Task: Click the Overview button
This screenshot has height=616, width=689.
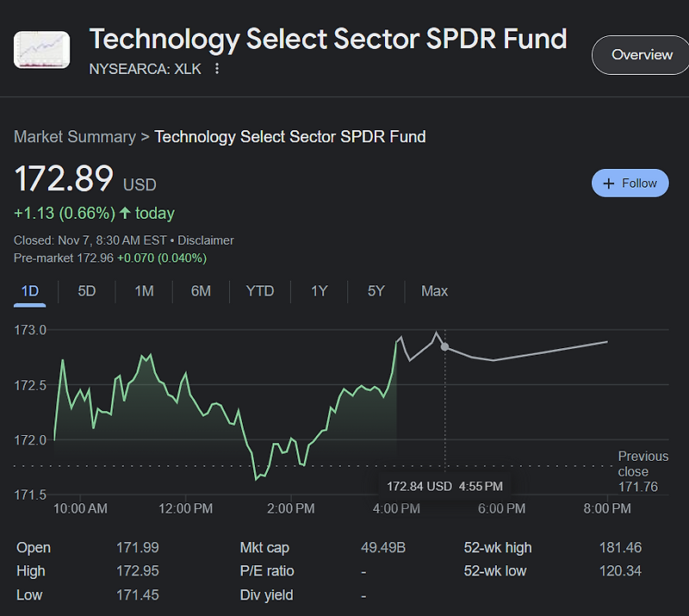Action: click(x=642, y=55)
